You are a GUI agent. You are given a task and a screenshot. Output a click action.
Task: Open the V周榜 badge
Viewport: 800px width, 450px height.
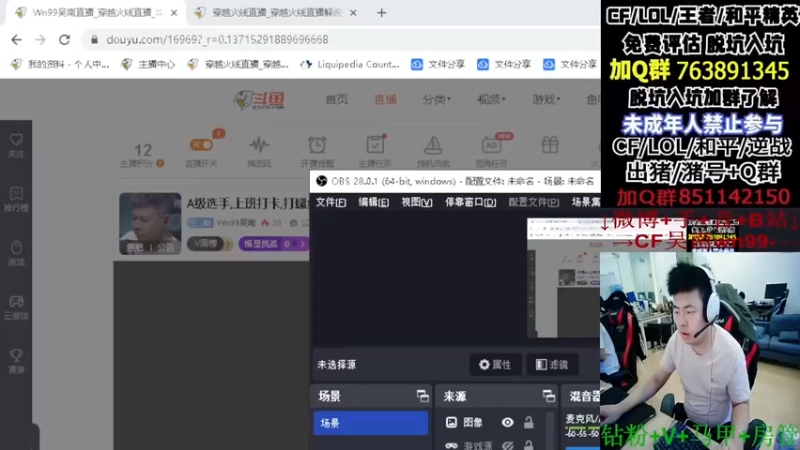point(210,244)
